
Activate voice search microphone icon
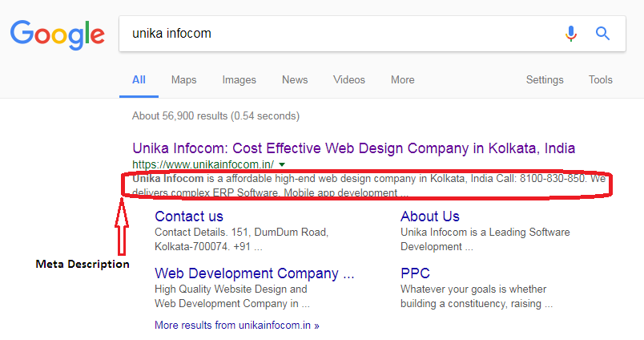(571, 34)
